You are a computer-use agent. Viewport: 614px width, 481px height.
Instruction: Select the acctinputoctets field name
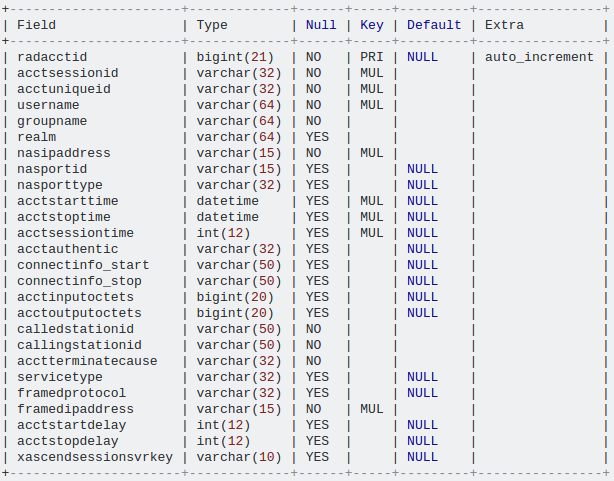pyautogui.click(x=76, y=297)
